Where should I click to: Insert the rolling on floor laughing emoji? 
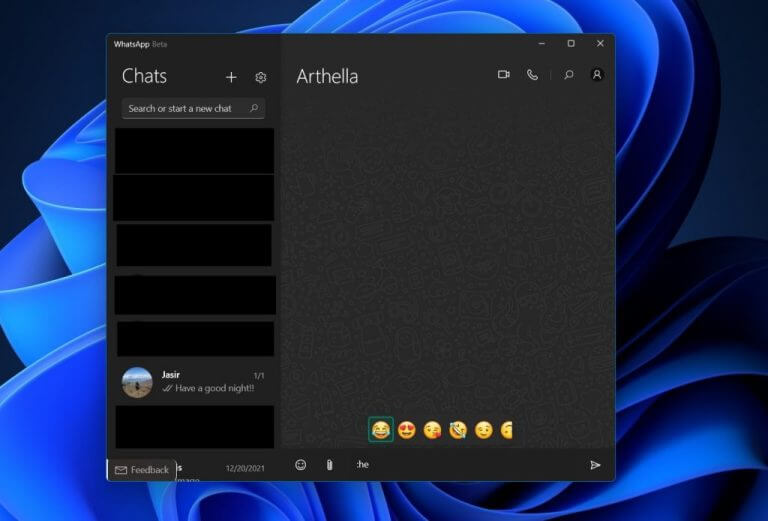458,430
